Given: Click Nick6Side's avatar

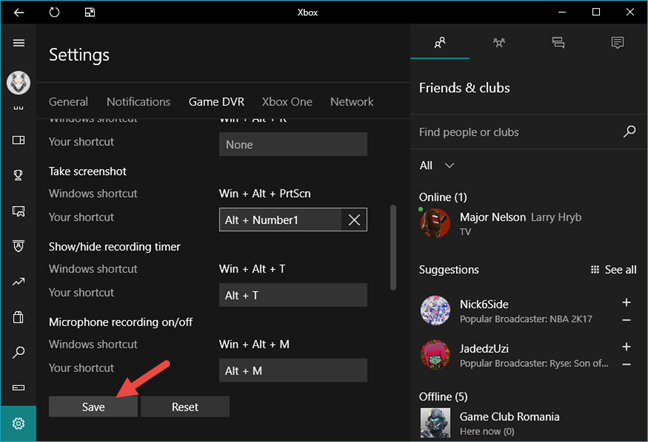Looking at the screenshot, I should (x=435, y=310).
